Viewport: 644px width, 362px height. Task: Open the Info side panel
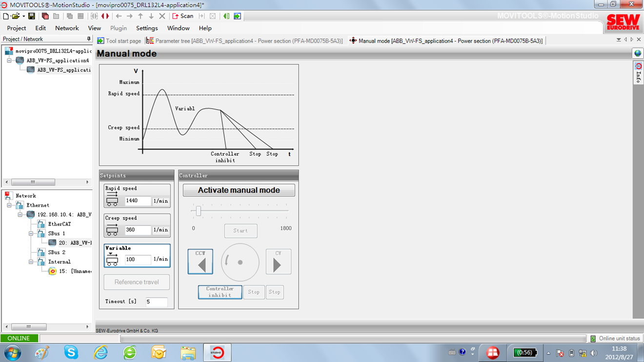[x=638, y=73]
